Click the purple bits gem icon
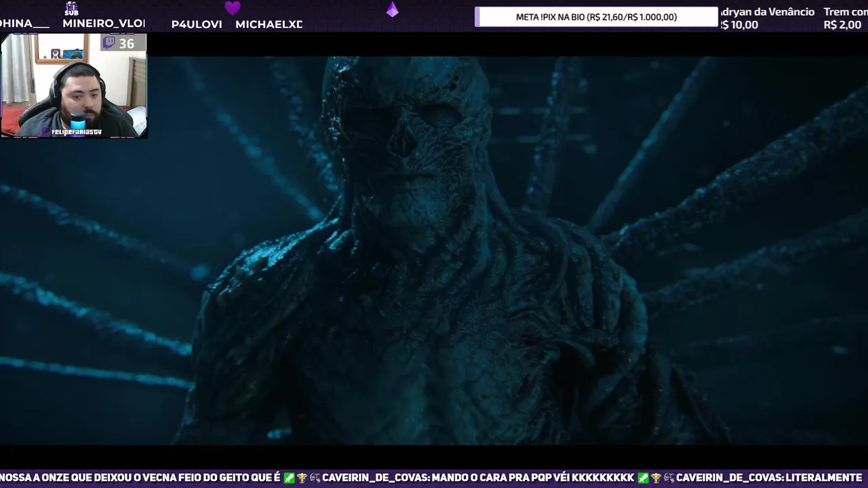This screenshot has height=488, width=868. [x=393, y=9]
